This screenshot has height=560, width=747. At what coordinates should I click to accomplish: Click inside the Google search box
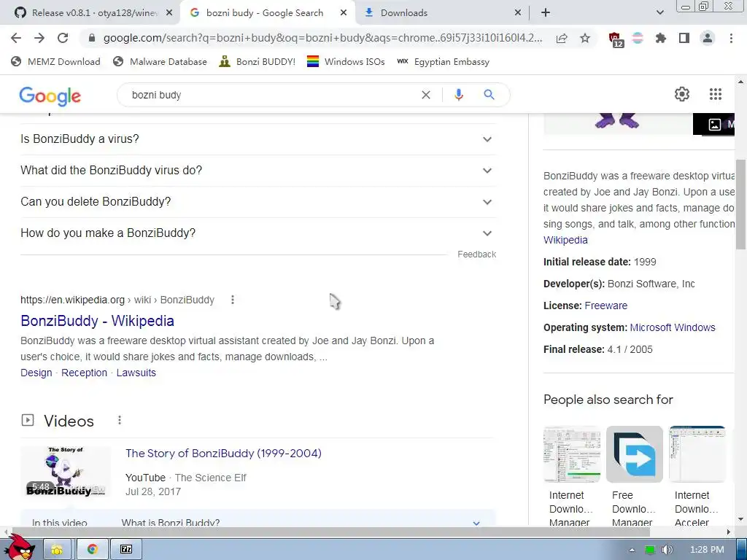271,95
